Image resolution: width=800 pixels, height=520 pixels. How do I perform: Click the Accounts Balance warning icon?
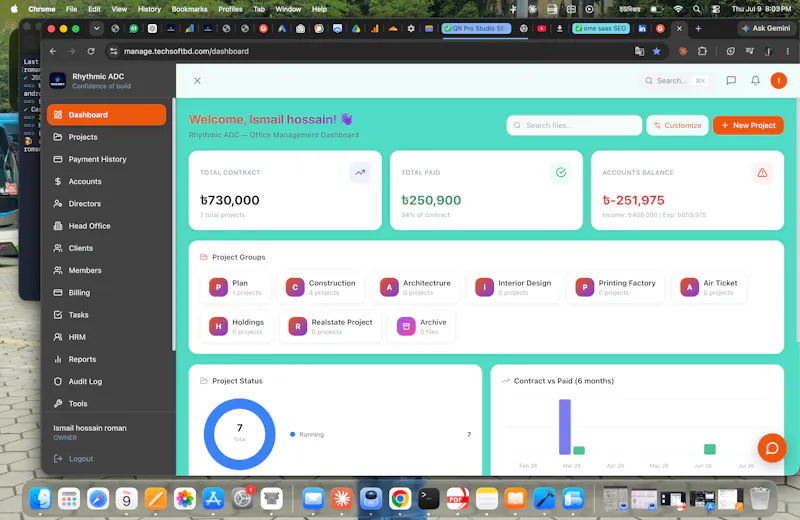tap(762, 172)
